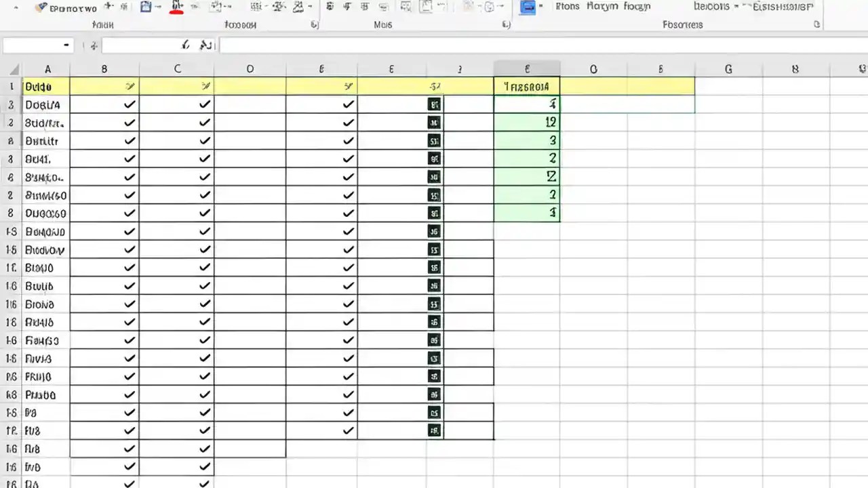Open the Name Box dropdown
Viewport: 868px width, 488px height.
65,45
